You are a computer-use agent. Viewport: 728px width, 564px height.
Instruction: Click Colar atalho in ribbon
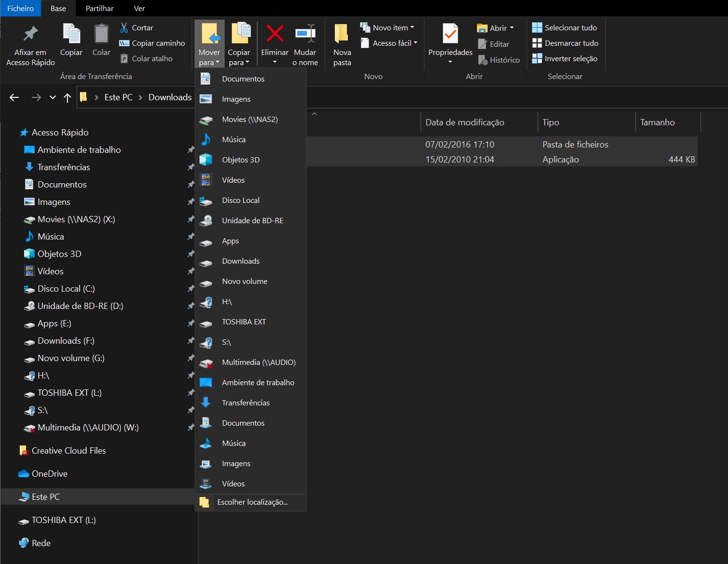[146, 58]
